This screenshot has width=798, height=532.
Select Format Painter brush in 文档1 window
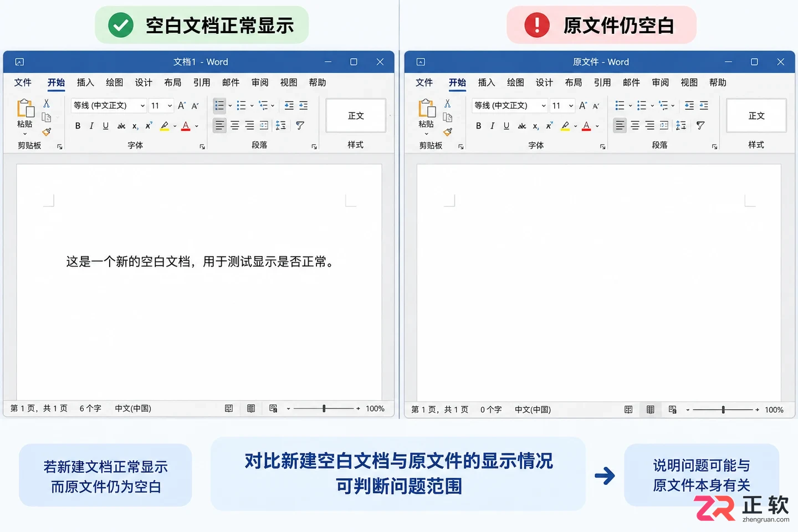click(x=47, y=132)
